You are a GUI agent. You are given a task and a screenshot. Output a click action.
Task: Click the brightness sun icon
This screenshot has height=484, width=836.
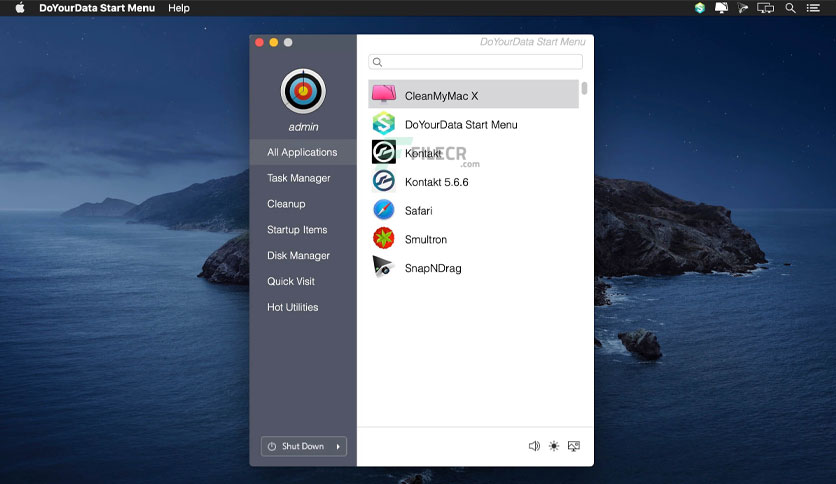tap(554, 446)
